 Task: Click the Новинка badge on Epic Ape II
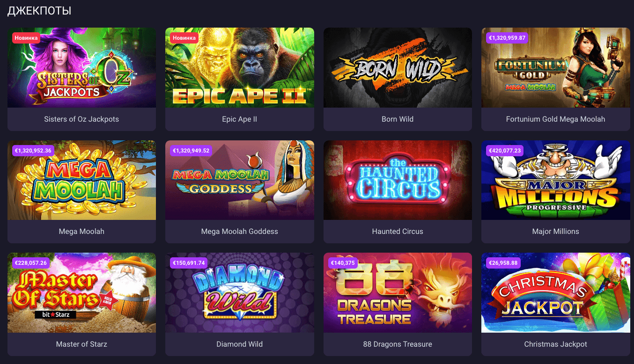184,38
